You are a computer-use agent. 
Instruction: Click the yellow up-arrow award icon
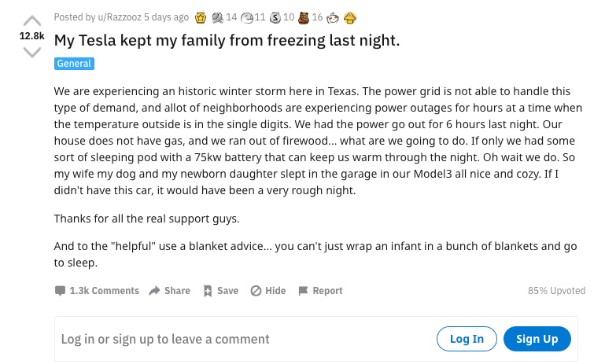pos(350,17)
